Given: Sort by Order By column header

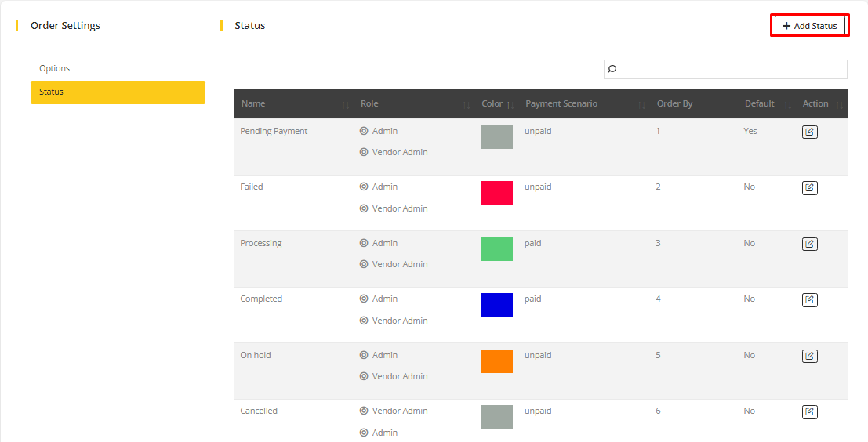Looking at the screenshot, I should [x=674, y=103].
